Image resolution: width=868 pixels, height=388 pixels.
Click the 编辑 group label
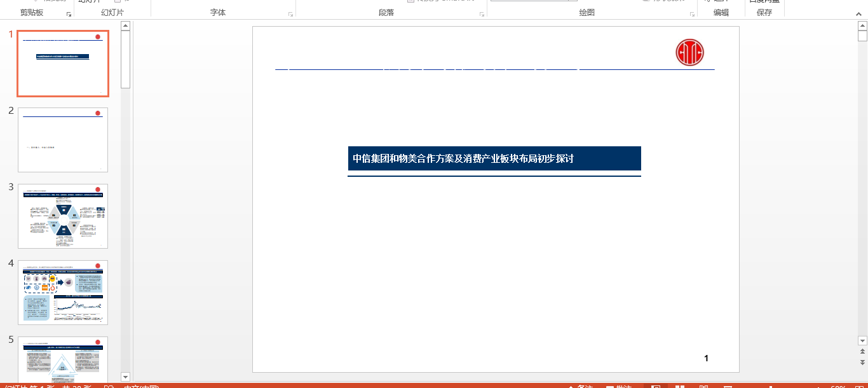(721, 13)
